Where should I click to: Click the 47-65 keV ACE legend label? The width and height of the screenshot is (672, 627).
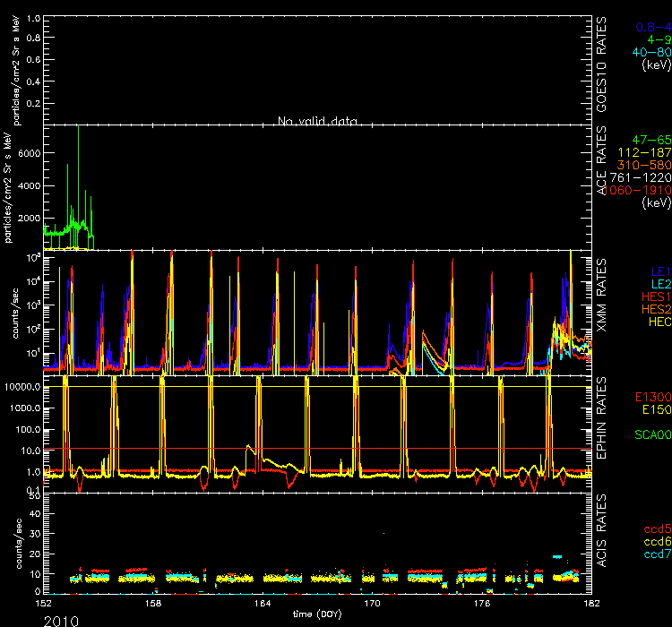pos(650,141)
